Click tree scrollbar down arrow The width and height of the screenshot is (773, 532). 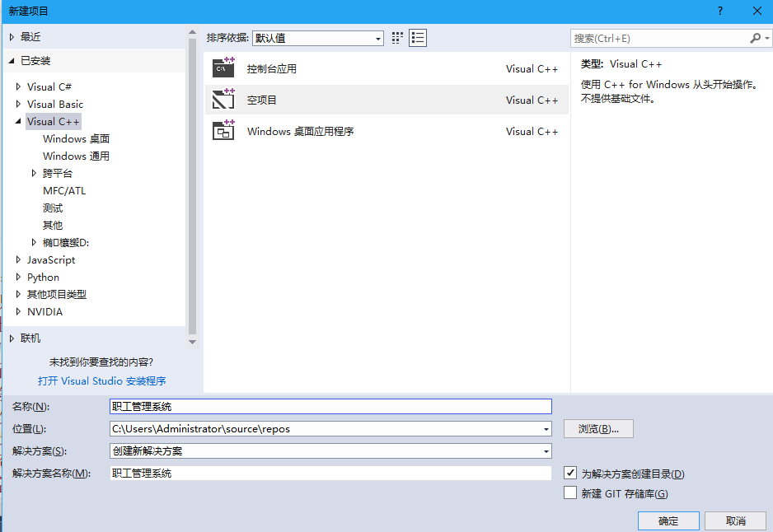click(192, 342)
